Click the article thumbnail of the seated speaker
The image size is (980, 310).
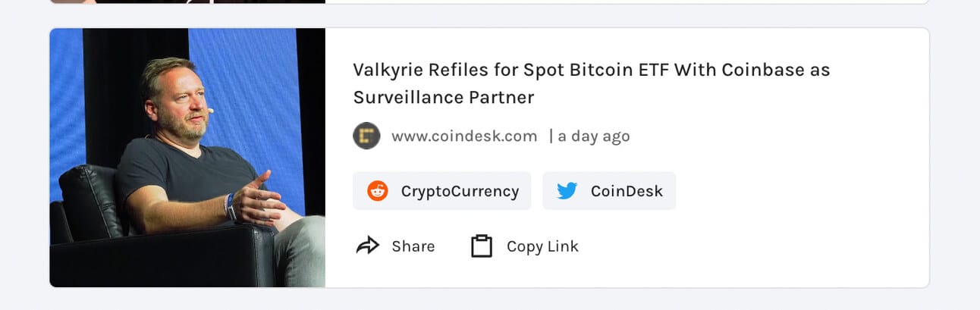pyautogui.click(x=187, y=158)
